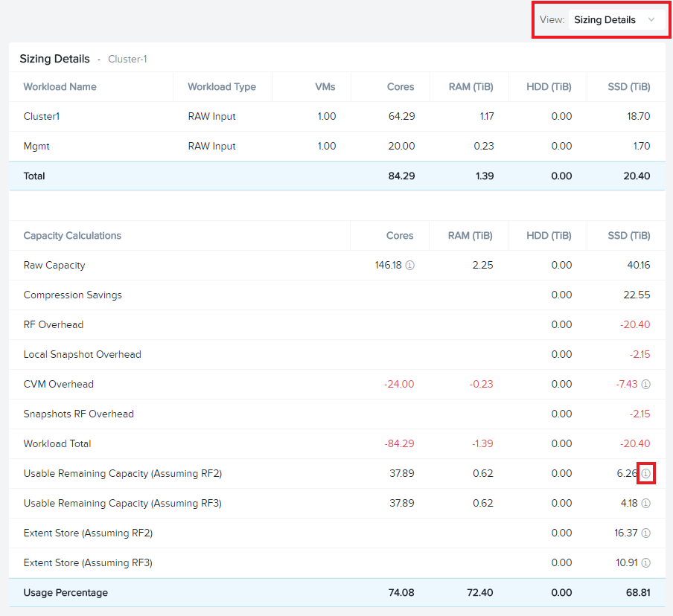Click the Total row in workload table
Viewport: 673px width, 616px height.
click(x=337, y=176)
